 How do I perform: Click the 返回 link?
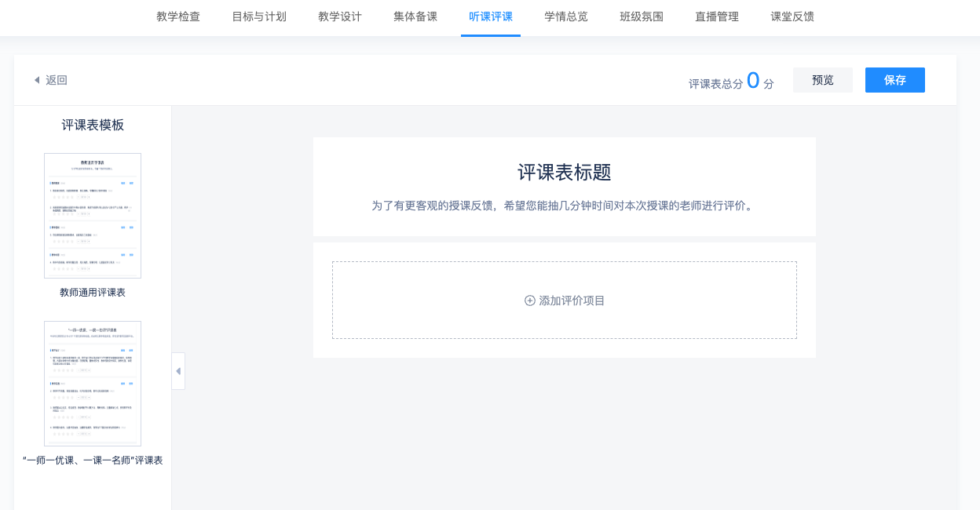tap(57, 80)
